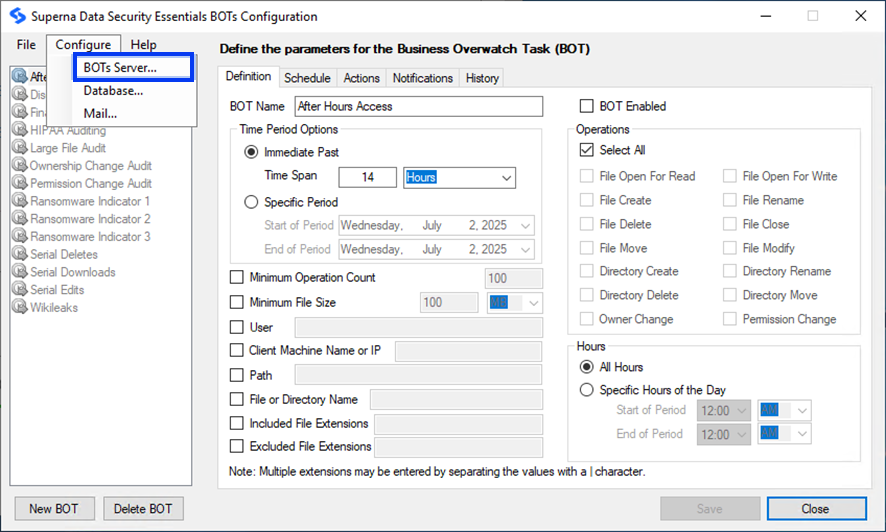Enable the User filter checkbox
The image size is (886, 532).
(237, 327)
